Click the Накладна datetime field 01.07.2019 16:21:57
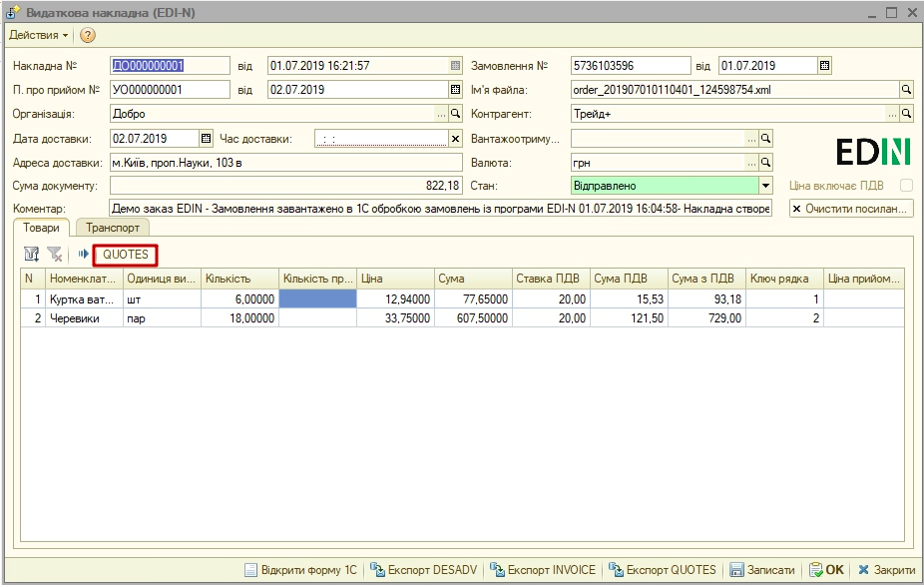The image size is (924, 585). (x=358, y=66)
